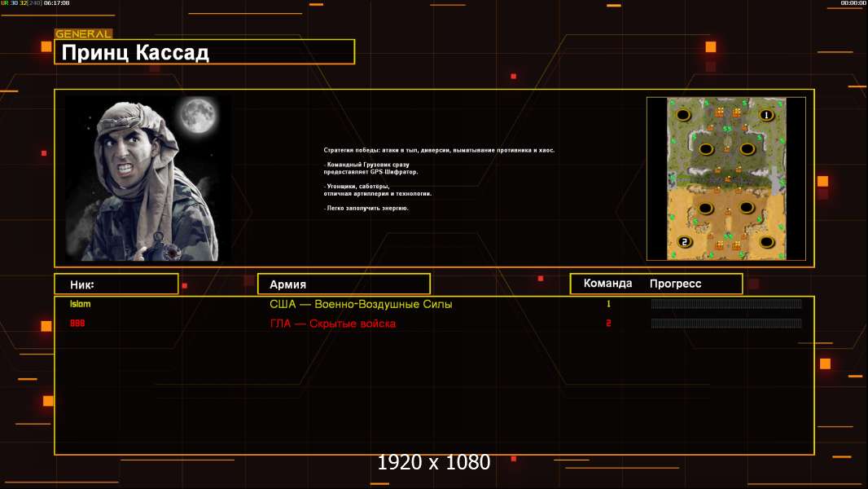Click the progress bar in the Islom row
This screenshot has width=868, height=489.
tap(726, 304)
